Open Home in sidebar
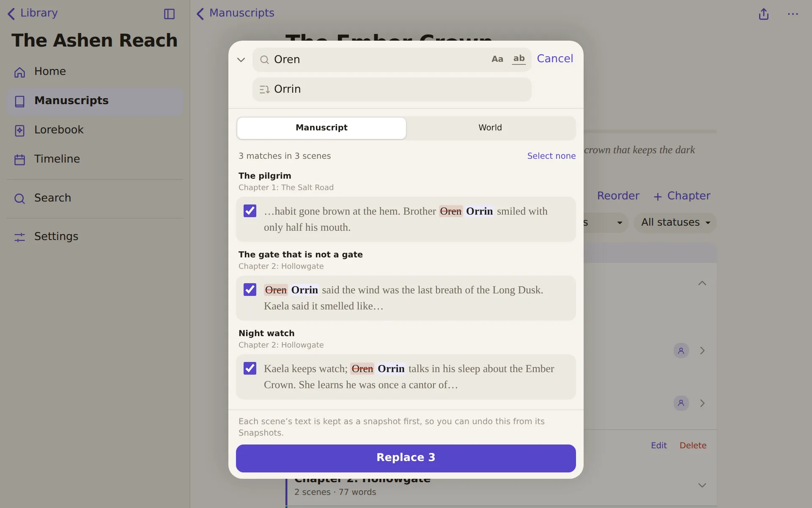 coord(95,72)
